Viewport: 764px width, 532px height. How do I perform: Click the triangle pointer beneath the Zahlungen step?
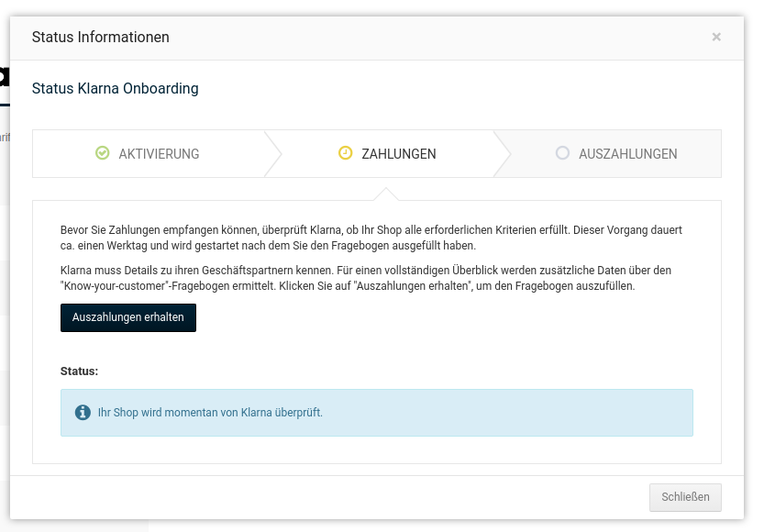386,194
